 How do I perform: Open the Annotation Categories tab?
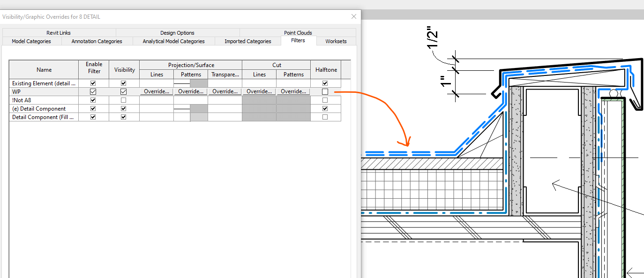[x=97, y=41]
